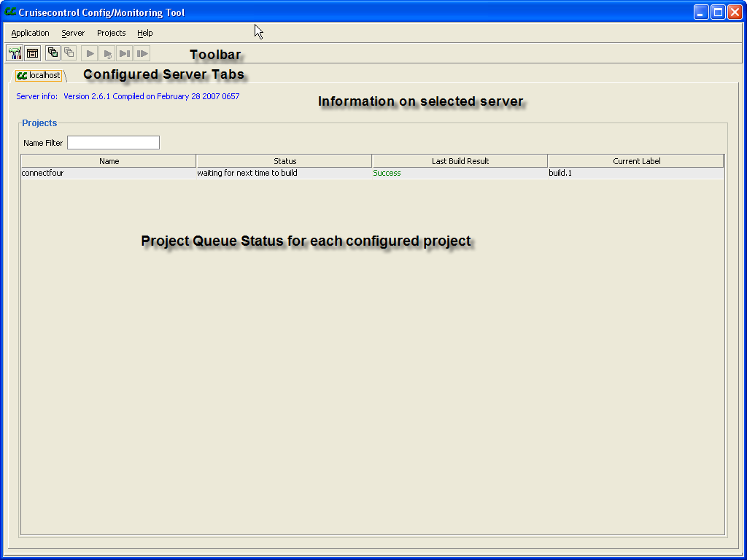The height and width of the screenshot is (560, 747).
Task: Open the Application menu
Action: (31, 33)
